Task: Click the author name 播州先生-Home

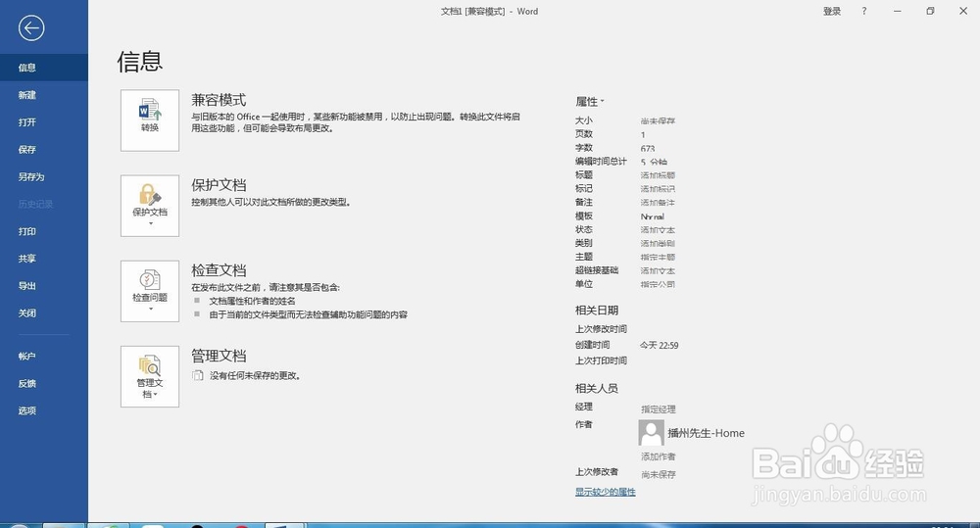Action: click(707, 433)
